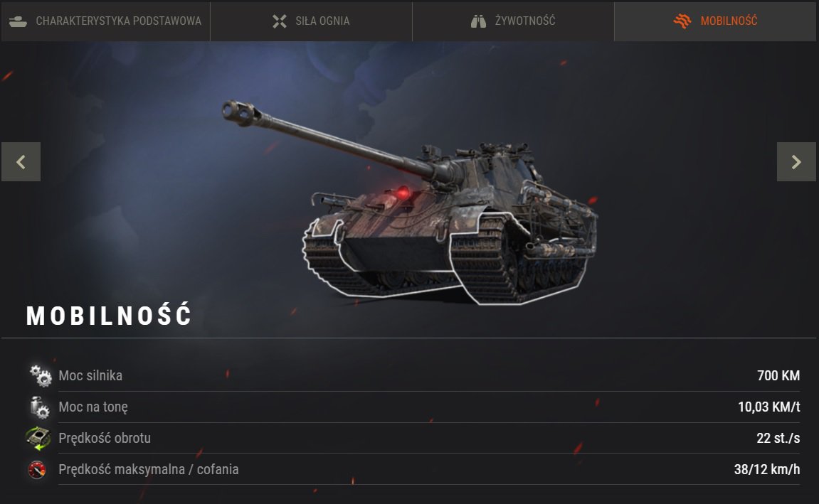
Task: Click the green traverse speed icon
Action: pos(38,439)
